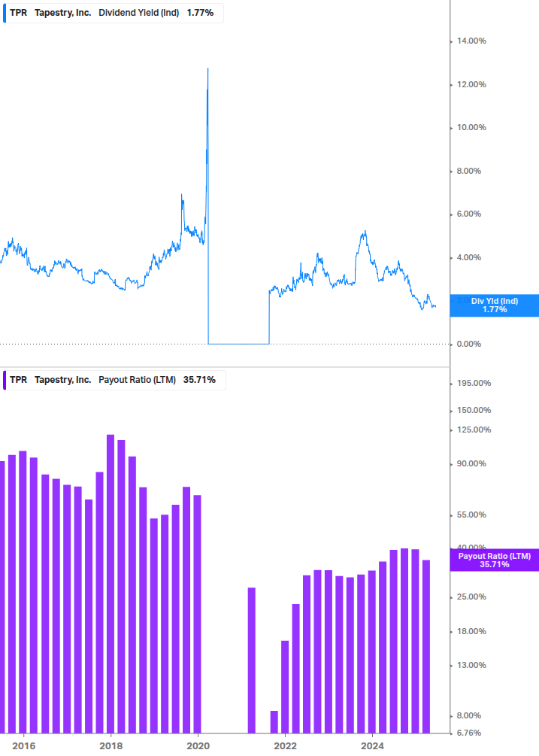Click the 10.00% y-axis label
This screenshot has height=756, width=539.
point(471,127)
